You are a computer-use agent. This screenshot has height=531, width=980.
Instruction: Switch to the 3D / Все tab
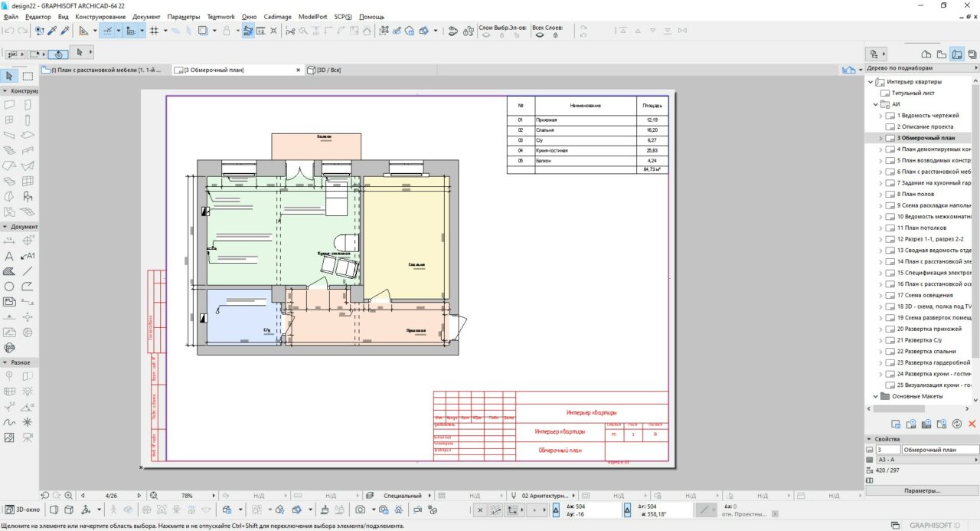(x=325, y=70)
